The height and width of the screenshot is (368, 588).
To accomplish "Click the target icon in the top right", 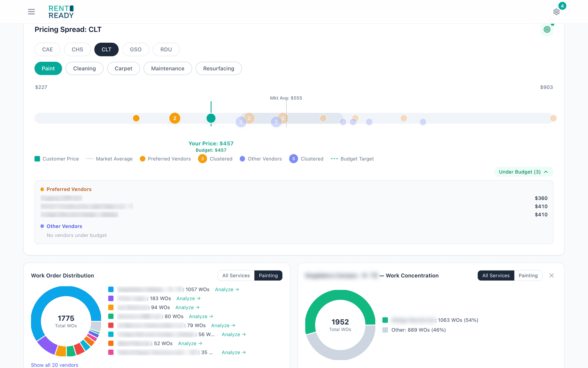I will (x=547, y=29).
